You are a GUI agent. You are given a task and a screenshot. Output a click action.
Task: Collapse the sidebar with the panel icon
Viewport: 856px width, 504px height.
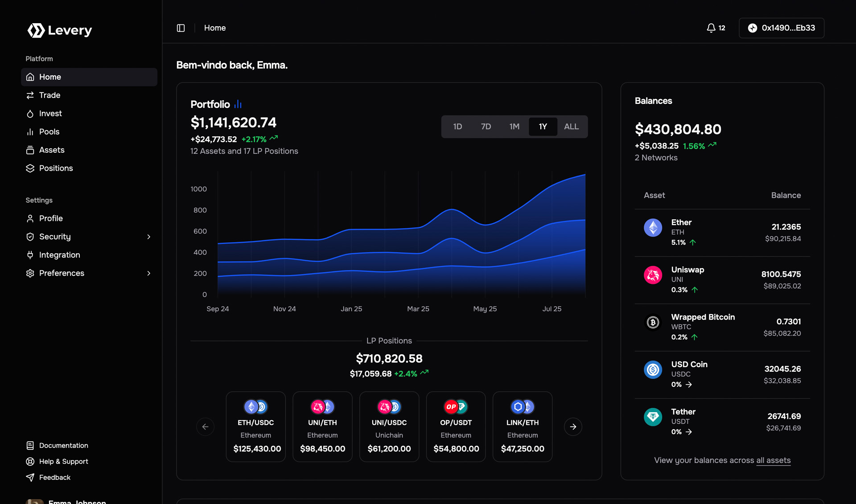pyautogui.click(x=181, y=28)
